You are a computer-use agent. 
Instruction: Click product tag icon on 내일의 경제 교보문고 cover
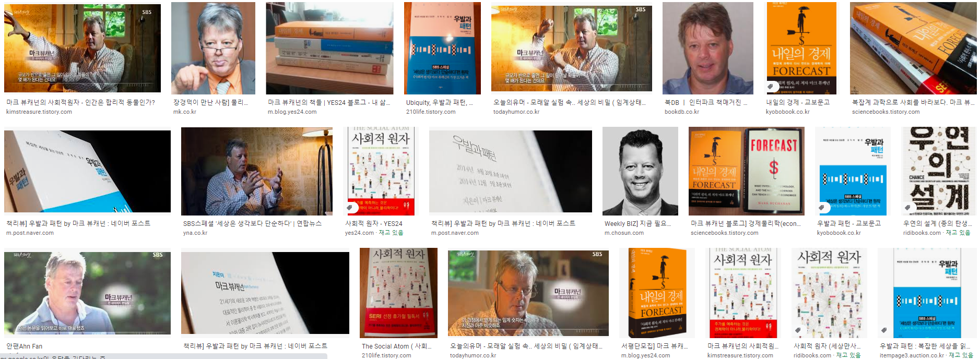pos(771,87)
